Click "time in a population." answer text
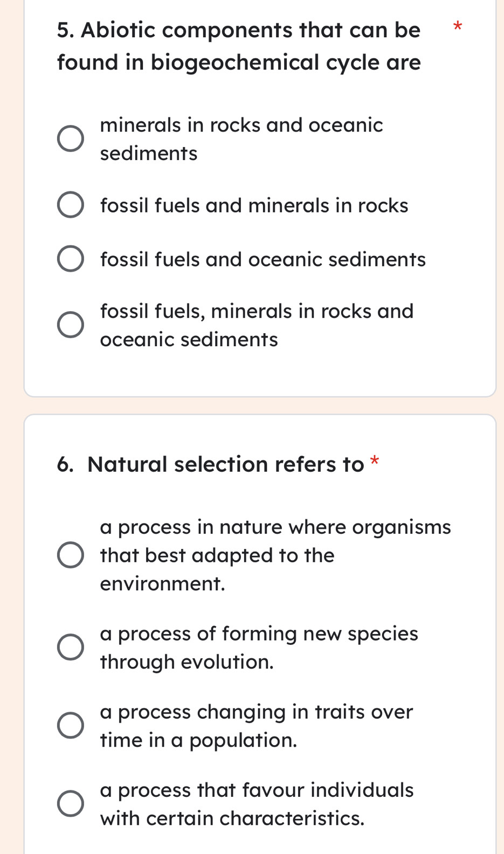 click(199, 740)
